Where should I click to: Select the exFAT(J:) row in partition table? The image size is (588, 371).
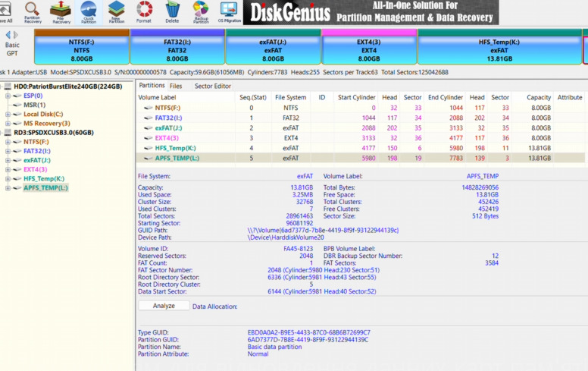(361, 128)
